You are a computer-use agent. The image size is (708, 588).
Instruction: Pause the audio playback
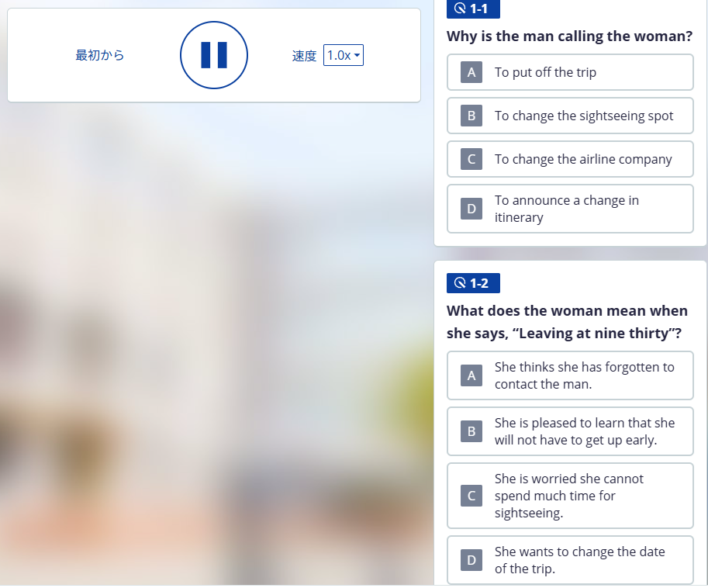tap(214, 55)
